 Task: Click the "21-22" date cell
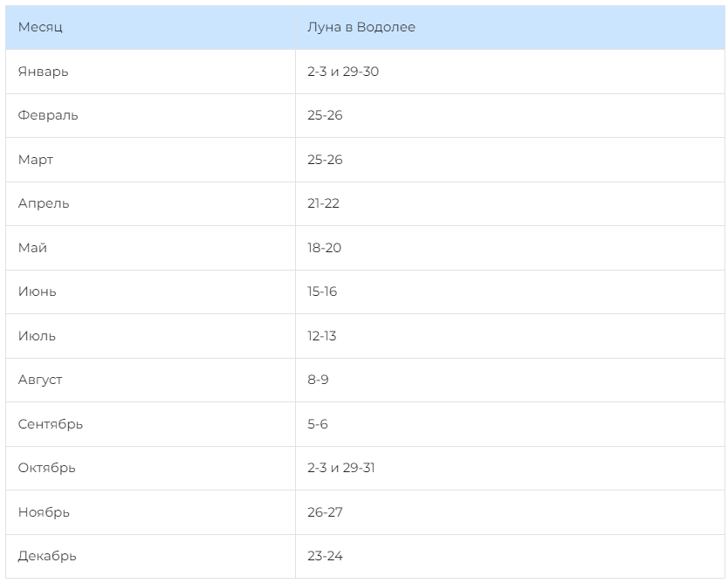click(323, 203)
